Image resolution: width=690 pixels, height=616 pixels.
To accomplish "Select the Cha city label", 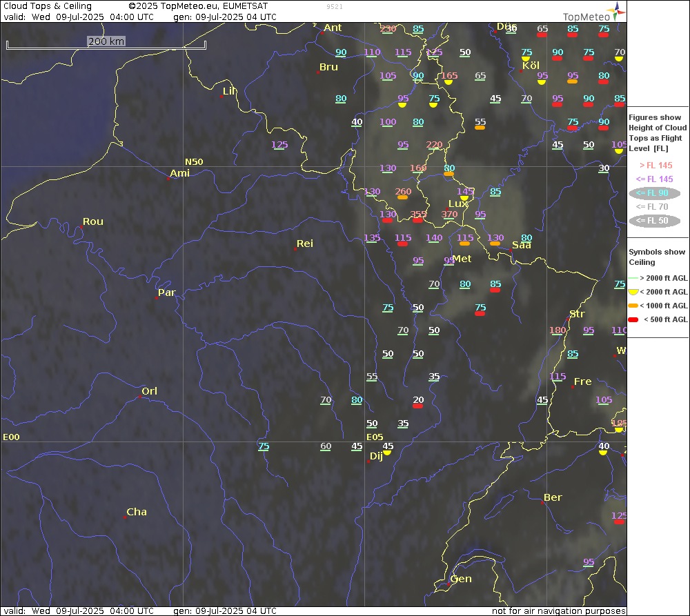I will click(137, 512).
